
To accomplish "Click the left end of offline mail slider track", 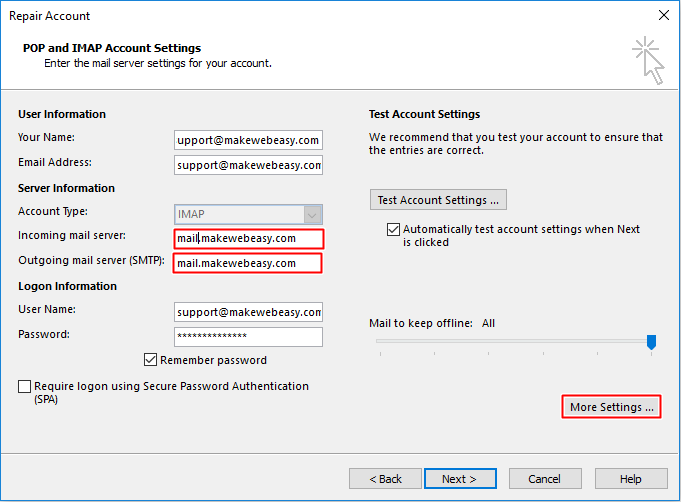I will 378,341.
